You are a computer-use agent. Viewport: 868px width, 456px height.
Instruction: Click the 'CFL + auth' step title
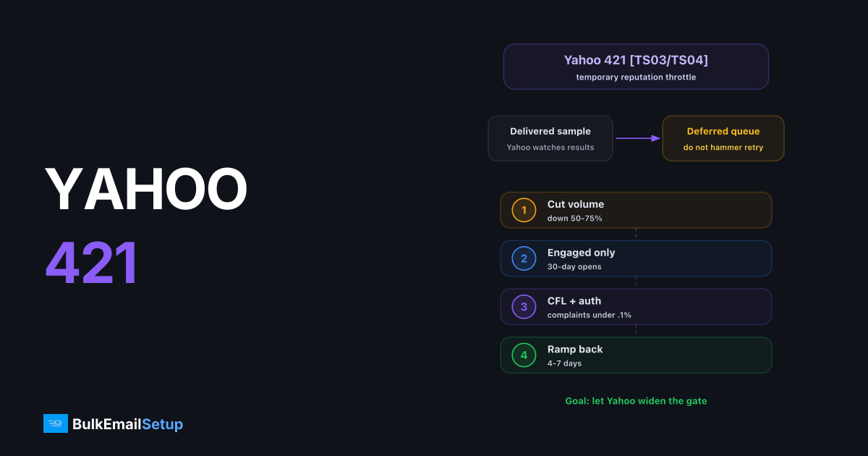pyautogui.click(x=574, y=301)
